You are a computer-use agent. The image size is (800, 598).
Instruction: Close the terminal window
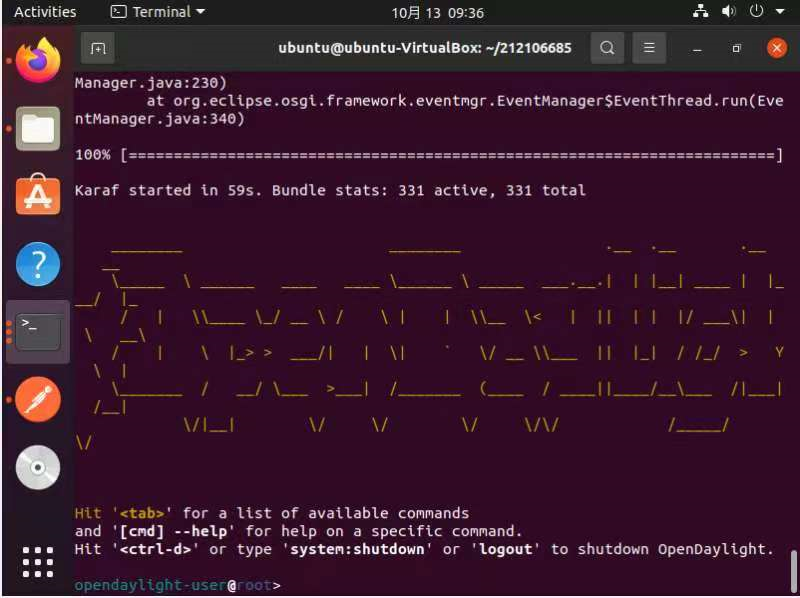click(x=777, y=48)
